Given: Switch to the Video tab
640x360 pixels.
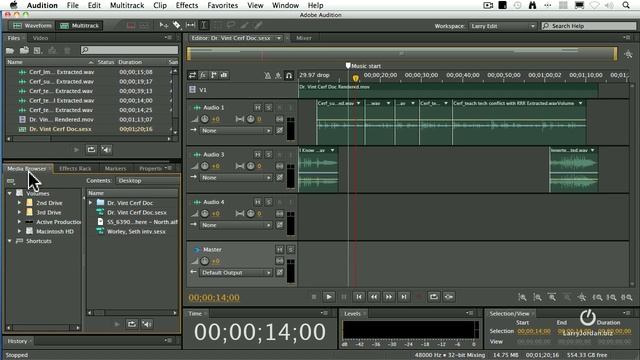Looking at the screenshot, I should (40, 38).
